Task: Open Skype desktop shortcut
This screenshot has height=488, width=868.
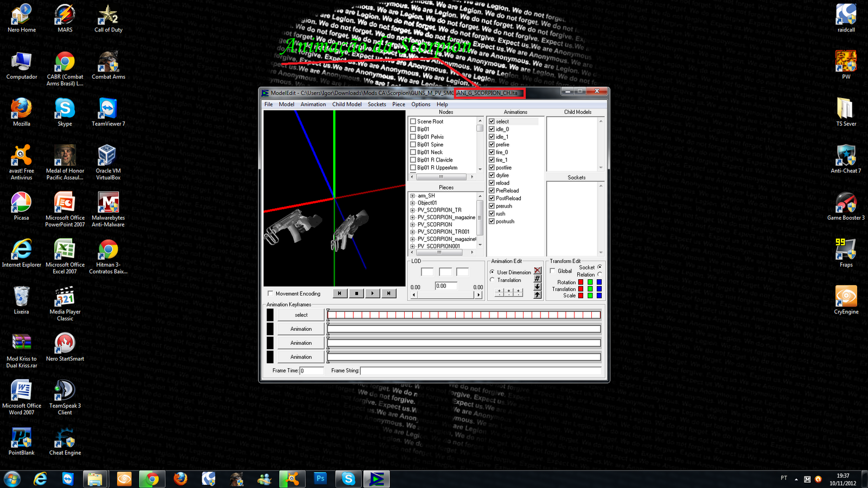Action: (65, 112)
